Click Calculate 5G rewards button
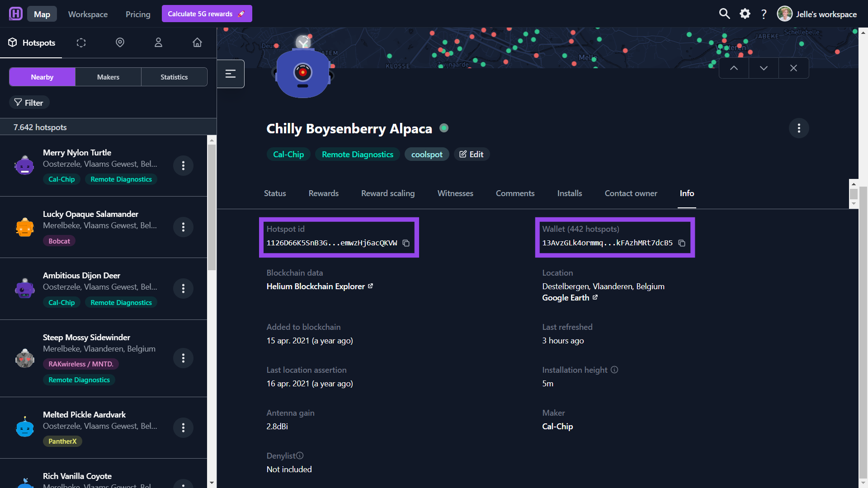Image resolution: width=868 pixels, height=488 pixels. (207, 14)
